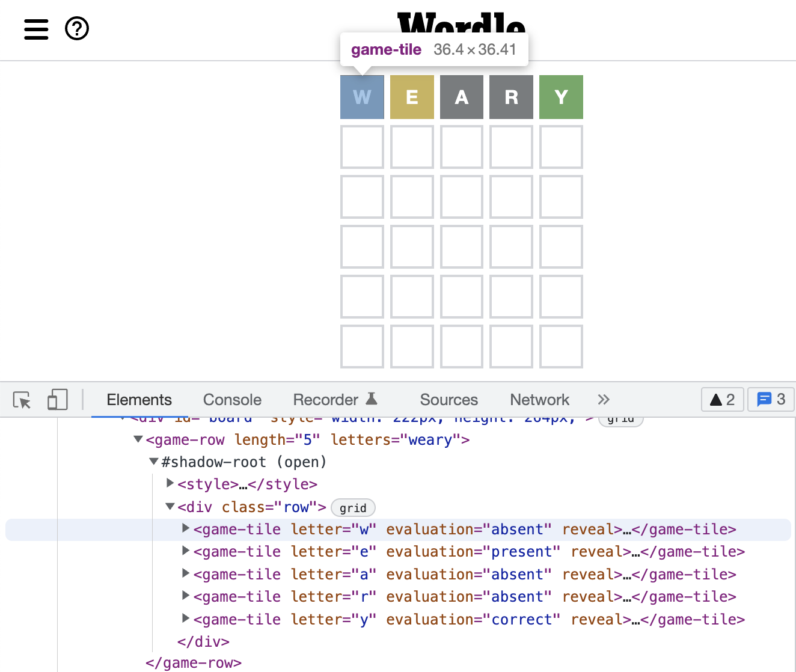Click the length="5" attribute
Viewport: 796px width, 672px height.
tap(277, 440)
